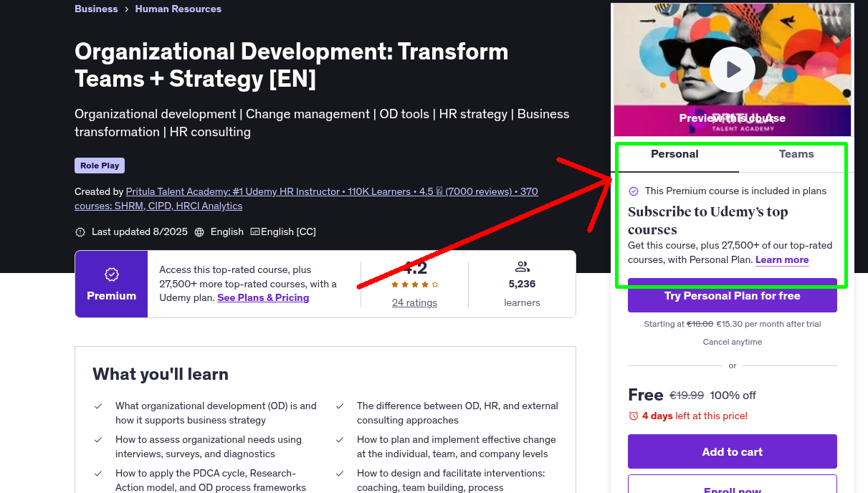Click chevron separator between breadcrumb links
868x493 pixels.
(126, 9)
